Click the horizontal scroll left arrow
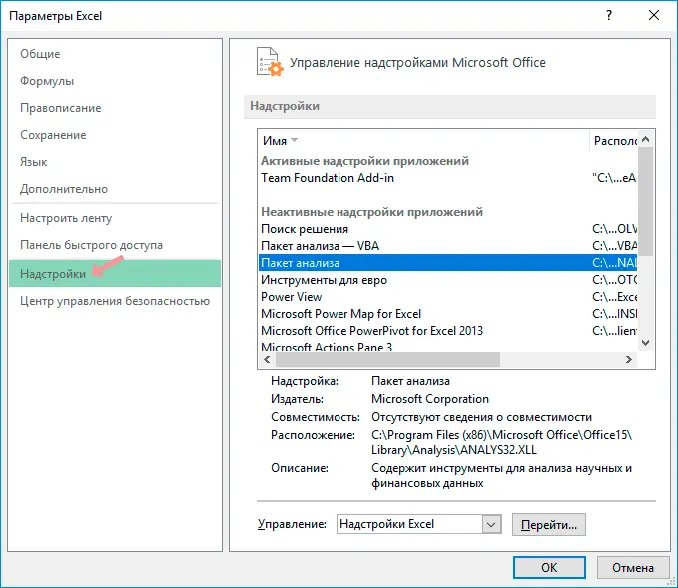Image resolution: width=678 pixels, height=588 pixels. [x=267, y=359]
